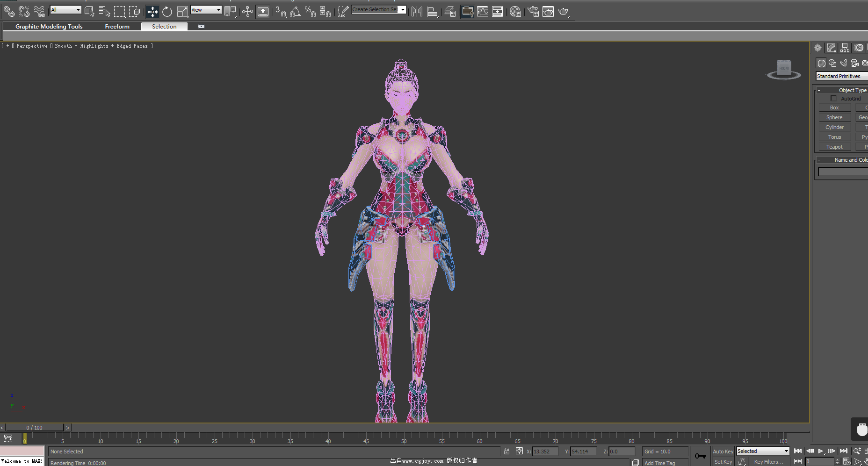Open the Manage Layers dialog

click(450, 12)
